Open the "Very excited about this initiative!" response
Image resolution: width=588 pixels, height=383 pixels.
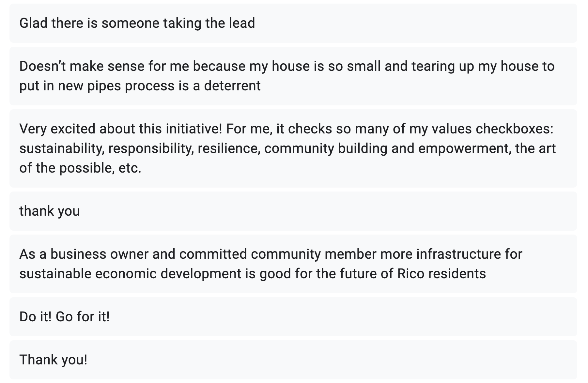293,148
